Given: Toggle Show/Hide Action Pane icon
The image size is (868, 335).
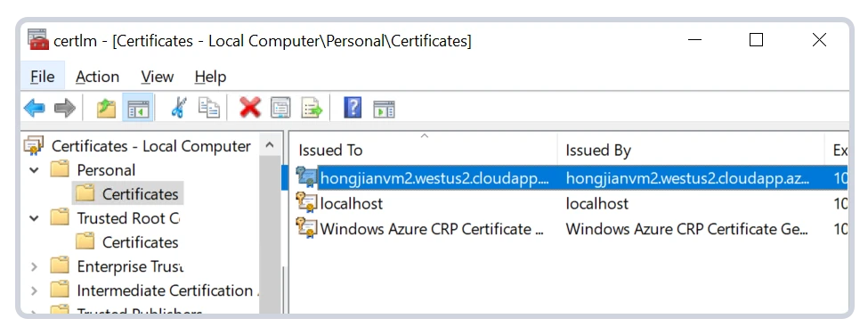Looking at the screenshot, I should click(x=384, y=109).
